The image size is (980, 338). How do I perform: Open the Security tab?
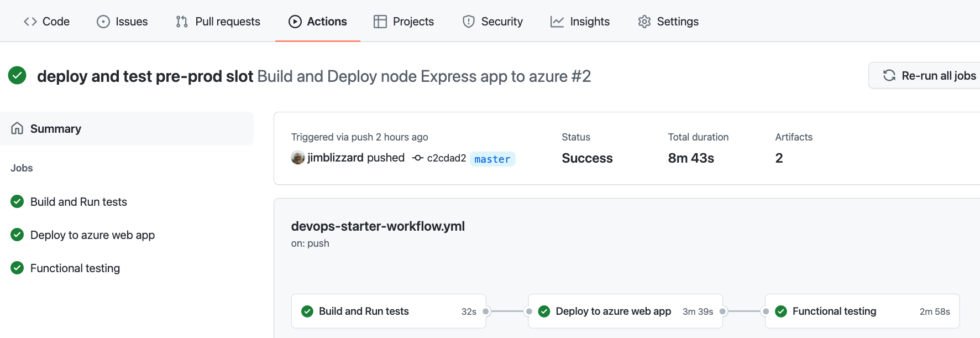click(492, 22)
